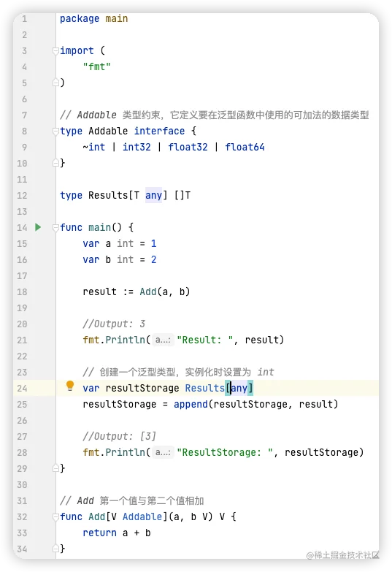Viewport: 392px width, 572px height.
Task: Click closing fold marker of Addable interface
Action: [55, 163]
